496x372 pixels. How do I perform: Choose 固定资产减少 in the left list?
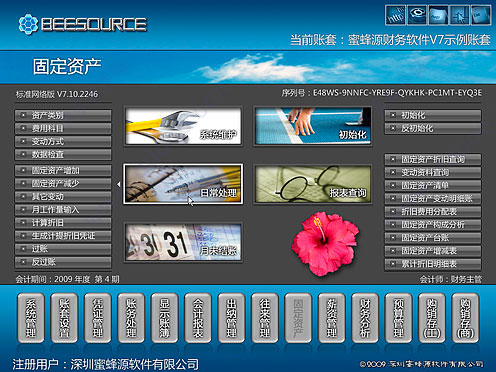(63, 183)
